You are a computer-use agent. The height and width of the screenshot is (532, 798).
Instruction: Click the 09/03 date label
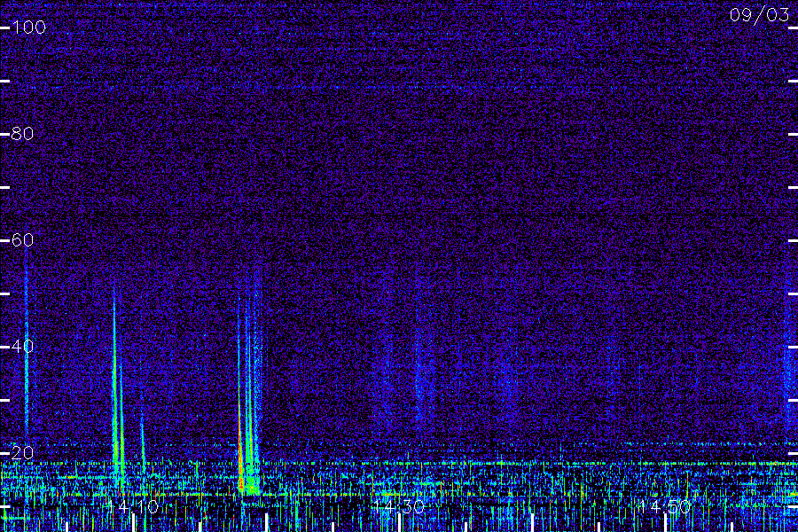(x=759, y=15)
